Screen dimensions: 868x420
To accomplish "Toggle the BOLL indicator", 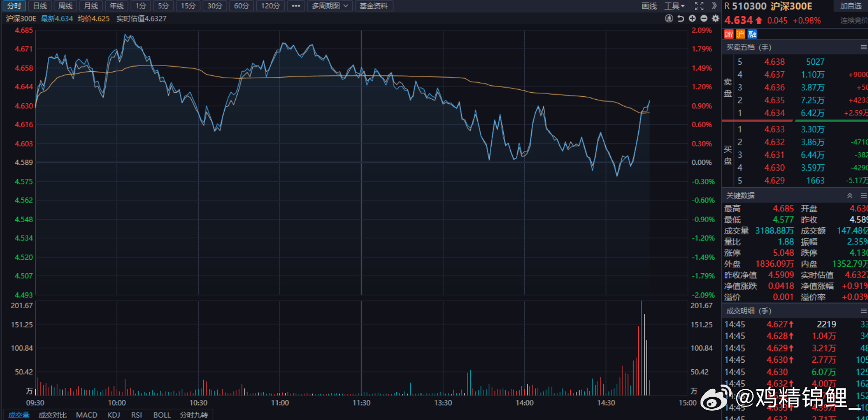I will pos(162,415).
